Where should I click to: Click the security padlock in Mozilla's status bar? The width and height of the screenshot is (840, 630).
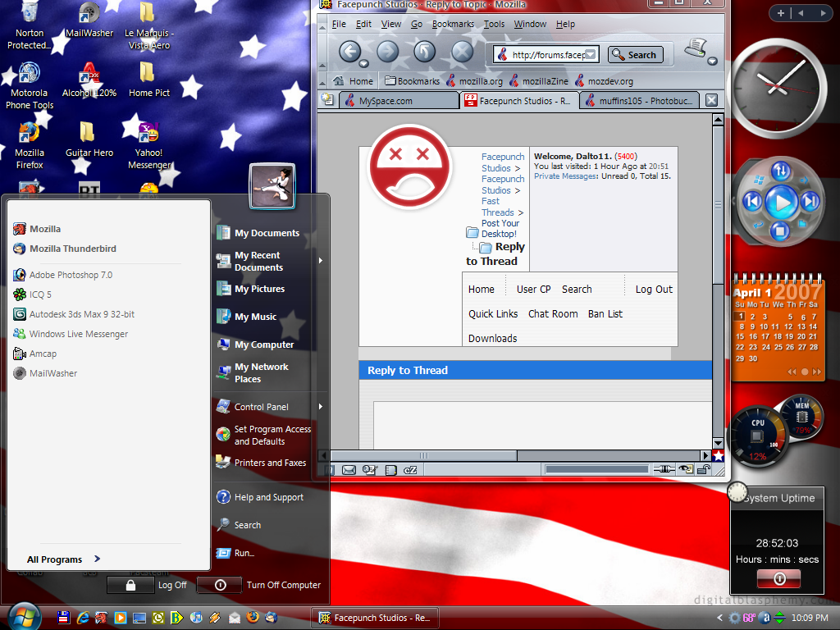tap(704, 469)
